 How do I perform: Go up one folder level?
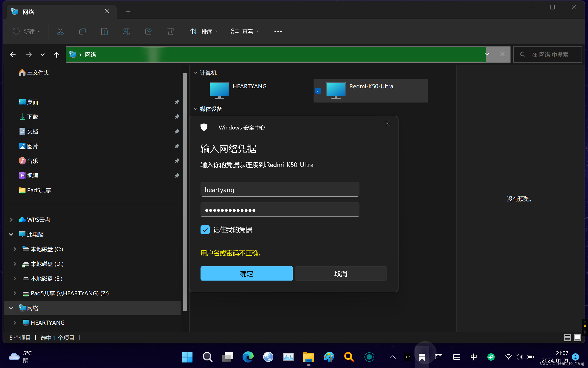56,55
